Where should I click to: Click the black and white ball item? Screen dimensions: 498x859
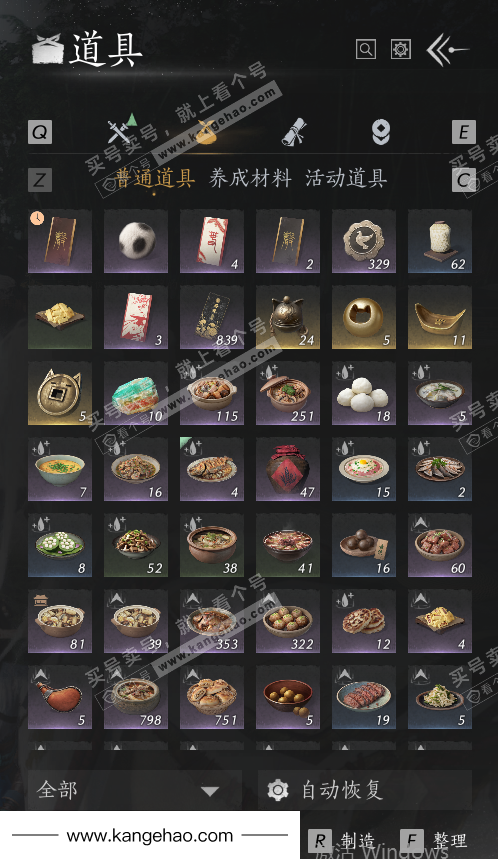pyautogui.click(x=136, y=241)
